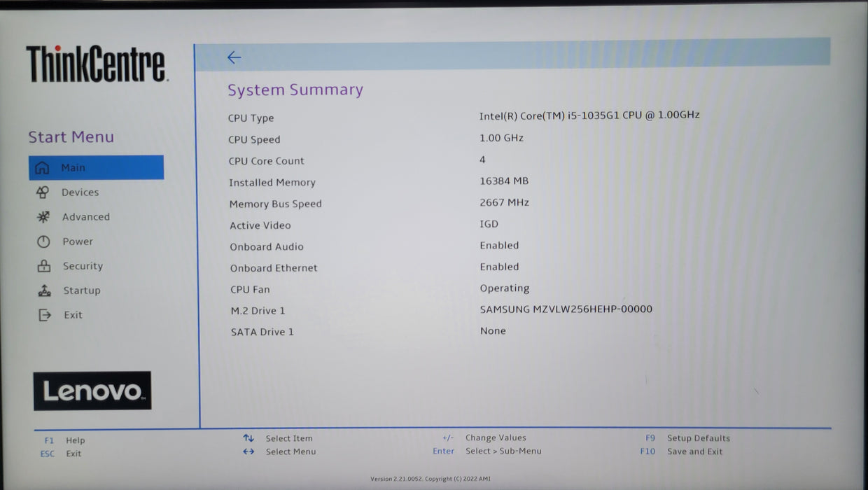Select the Main menu item
The image size is (868, 490).
click(x=96, y=167)
